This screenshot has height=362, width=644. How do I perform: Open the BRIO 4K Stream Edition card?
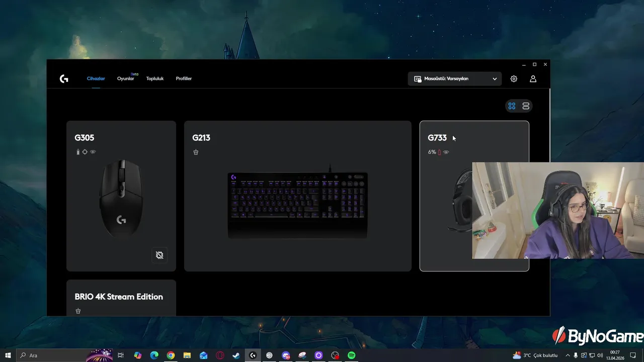(x=121, y=298)
